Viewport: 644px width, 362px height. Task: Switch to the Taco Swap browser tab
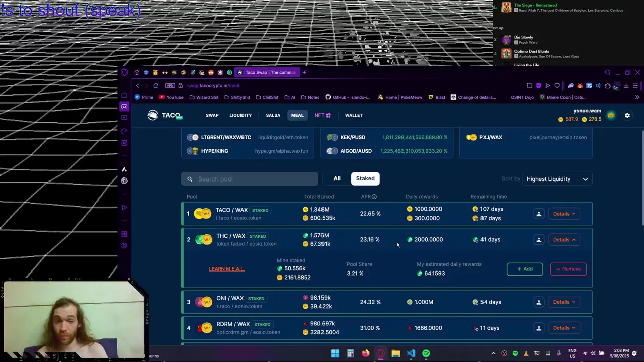267,72
